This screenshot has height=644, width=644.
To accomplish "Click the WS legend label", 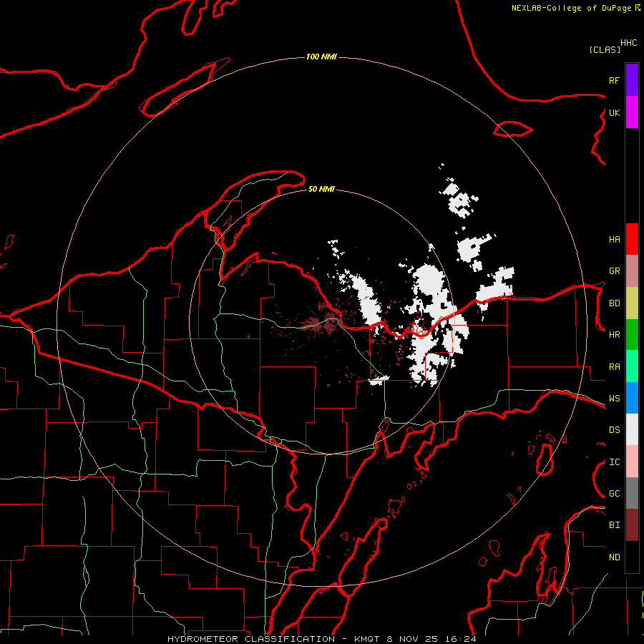I will pyautogui.click(x=615, y=399).
